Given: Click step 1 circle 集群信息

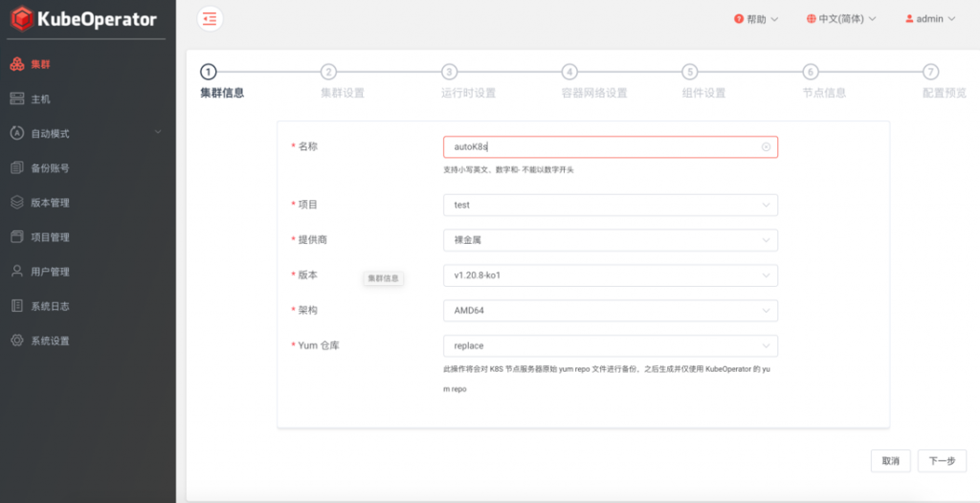Looking at the screenshot, I should tap(208, 72).
